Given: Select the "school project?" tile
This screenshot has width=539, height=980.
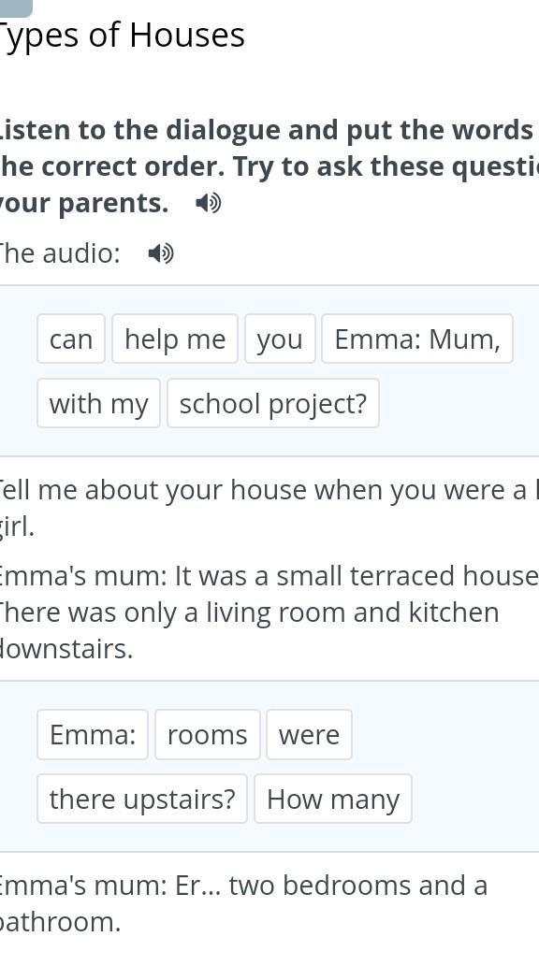Looking at the screenshot, I should pyautogui.click(x=272, y=403).
